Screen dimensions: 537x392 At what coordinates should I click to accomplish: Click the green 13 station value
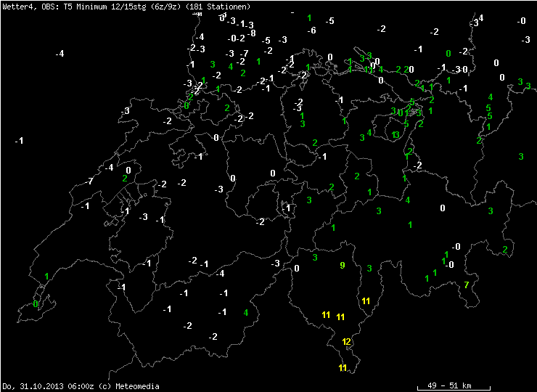pos(395,135)
